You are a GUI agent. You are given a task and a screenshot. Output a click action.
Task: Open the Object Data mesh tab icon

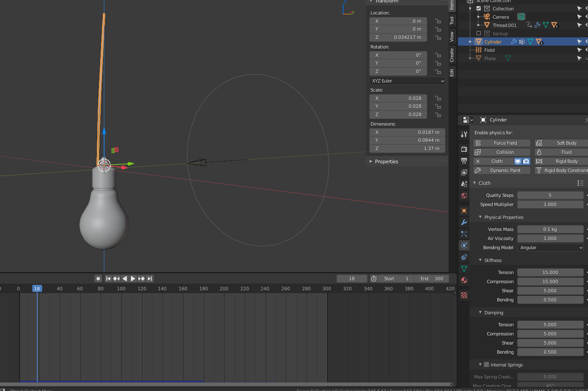click(x=464, y=269)
